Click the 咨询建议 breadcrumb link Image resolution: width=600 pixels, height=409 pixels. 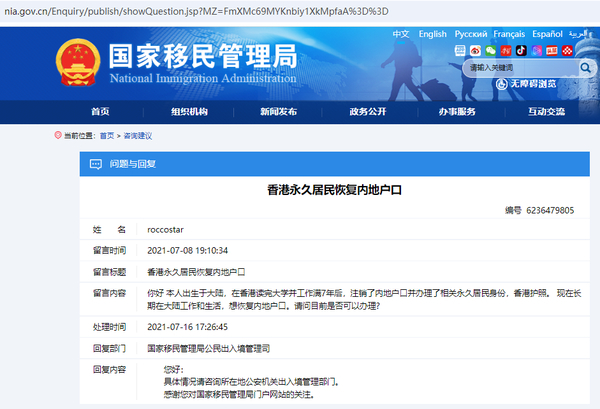(x=138, y=136)
